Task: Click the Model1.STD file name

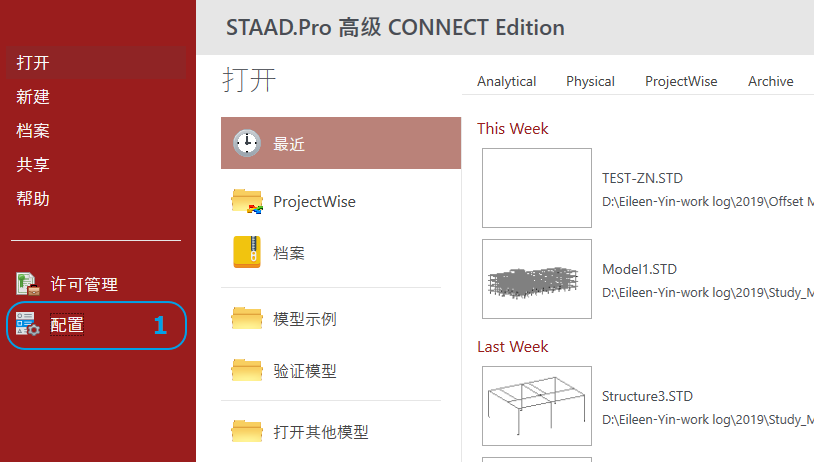Action: coord(639,269)
